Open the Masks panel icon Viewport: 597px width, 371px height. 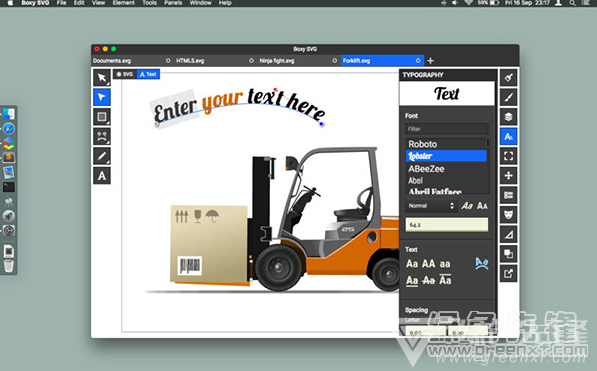pyautogui.click(x=508, y=215)
